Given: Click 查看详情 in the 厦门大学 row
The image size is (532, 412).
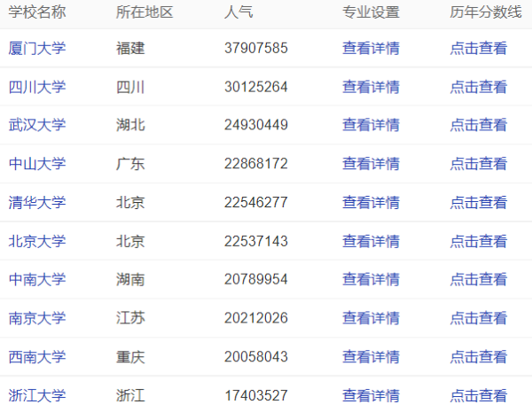Looking at the screenshot, I should (371, 48).
